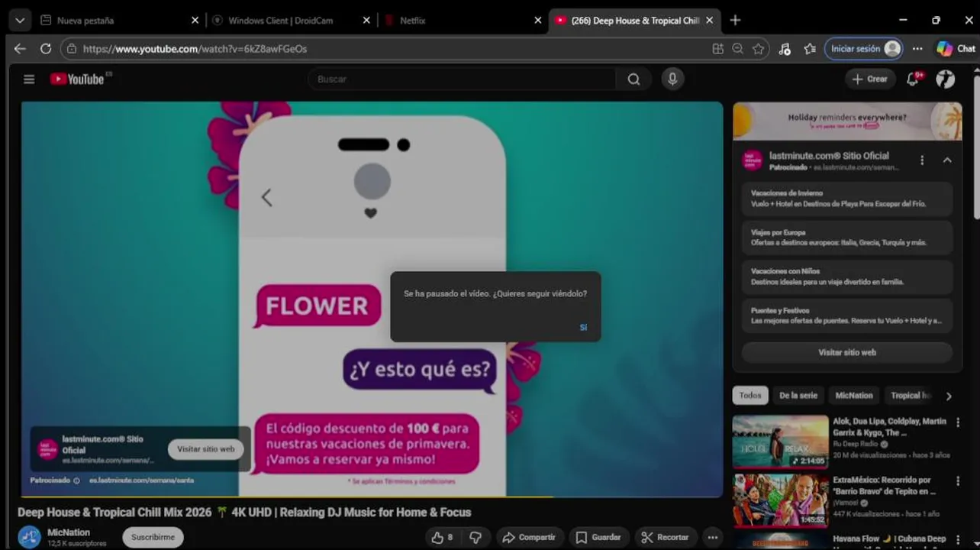
Task: Open the Alok, Dua Lipa mix thumbnail
Action: pyautogui.click(x=780, y=442)
